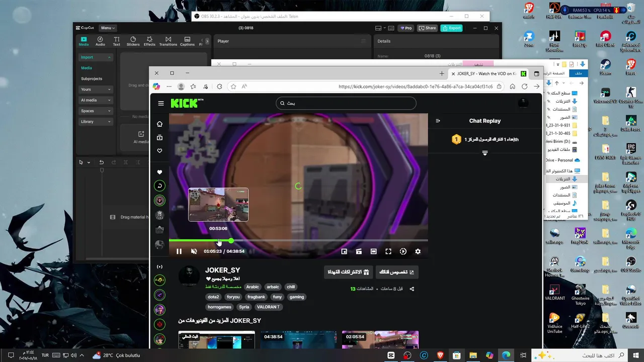Switch to the CapCut Audio tab
644x362 pixels.
tap(100, 41)
